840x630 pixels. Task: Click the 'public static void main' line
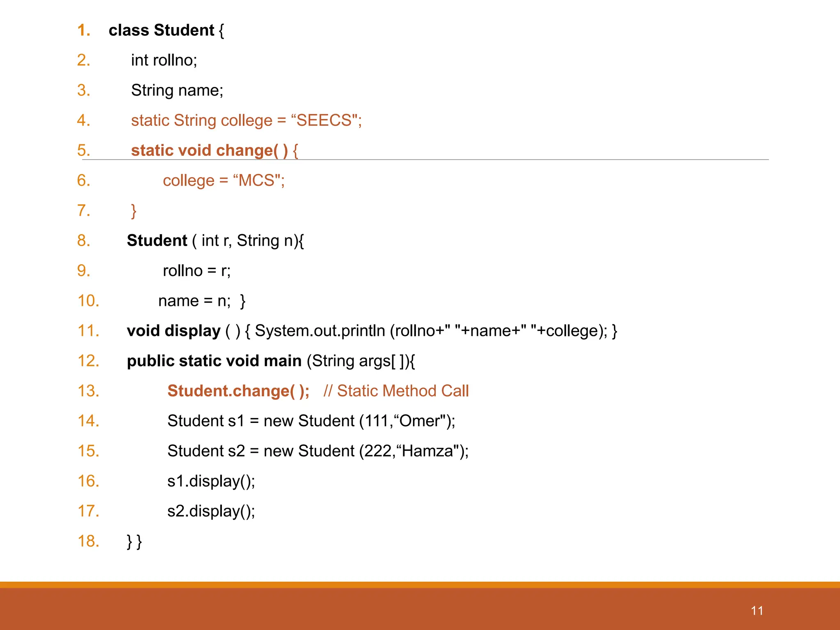click(x=271, y=361)
